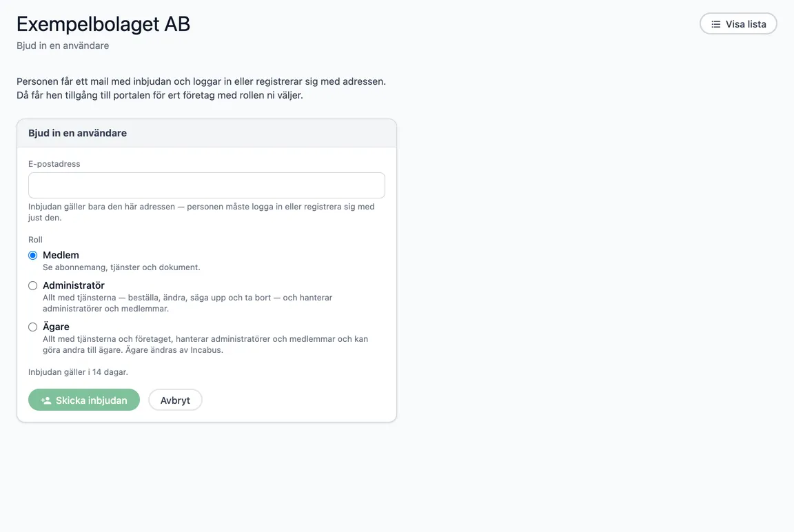Click the Medlem role label
Image resolution: width=794 pixels, height=532 pixels.
click(x=61, y=255)
